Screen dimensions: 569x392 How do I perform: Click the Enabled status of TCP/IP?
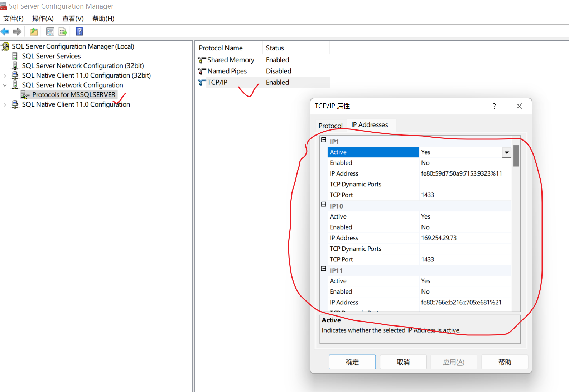[x=278, y=83]
